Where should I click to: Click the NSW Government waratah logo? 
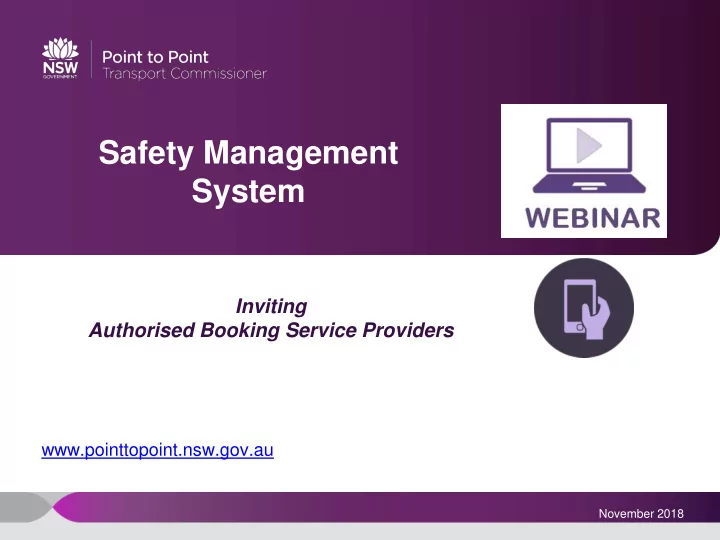coord(60,58)
